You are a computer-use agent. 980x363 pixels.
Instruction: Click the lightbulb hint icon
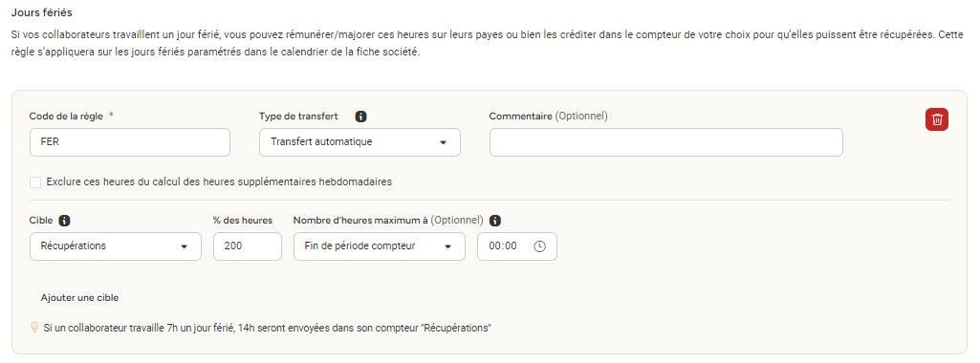pyautogui.click(x=34, y=327)
